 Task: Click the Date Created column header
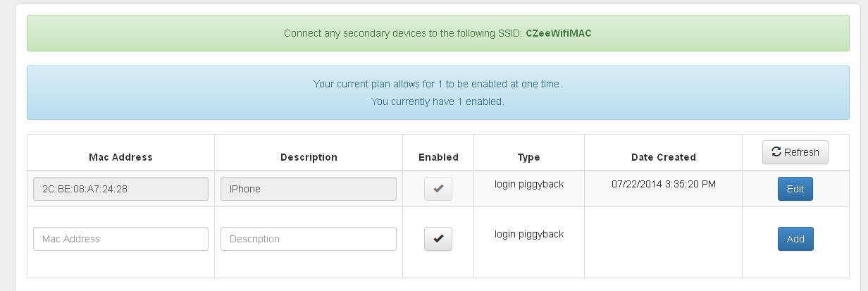(663, 157)
